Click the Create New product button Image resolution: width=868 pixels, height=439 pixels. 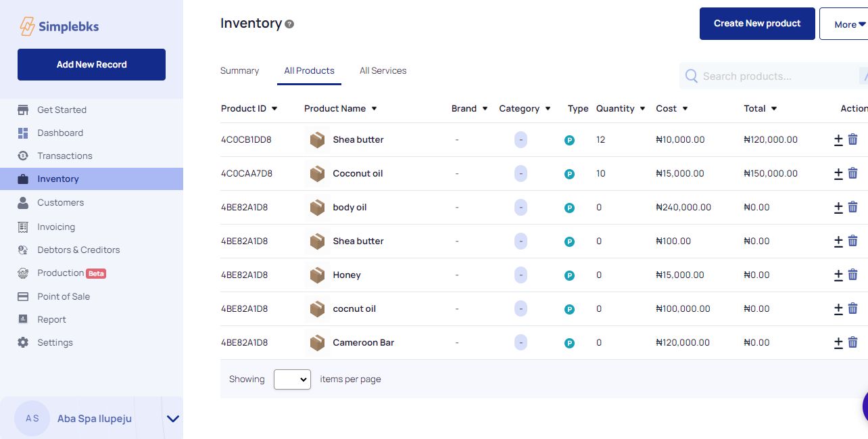click(x=756, y=24)
